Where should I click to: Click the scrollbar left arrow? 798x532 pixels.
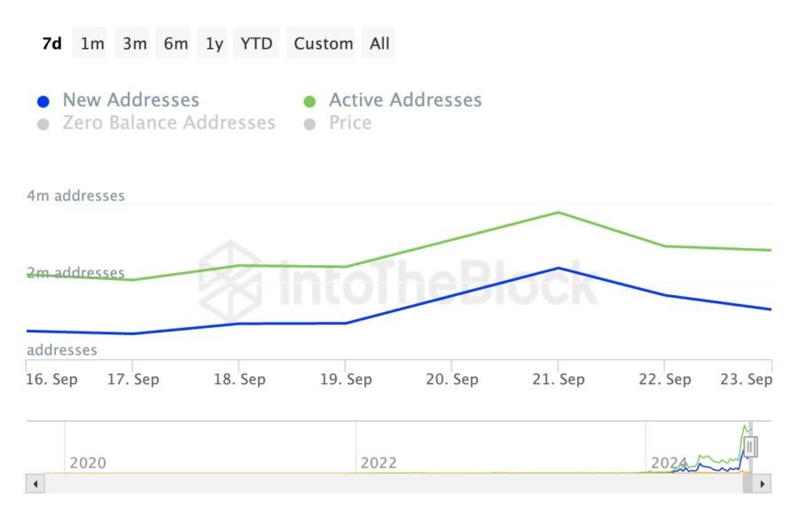pos(35,484)
